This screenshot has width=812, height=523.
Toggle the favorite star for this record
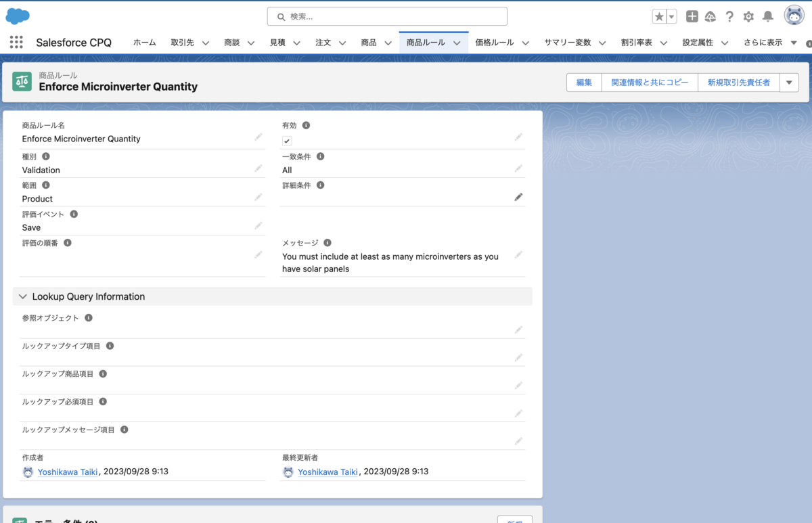pyautogui.click(x=658, y=16)
